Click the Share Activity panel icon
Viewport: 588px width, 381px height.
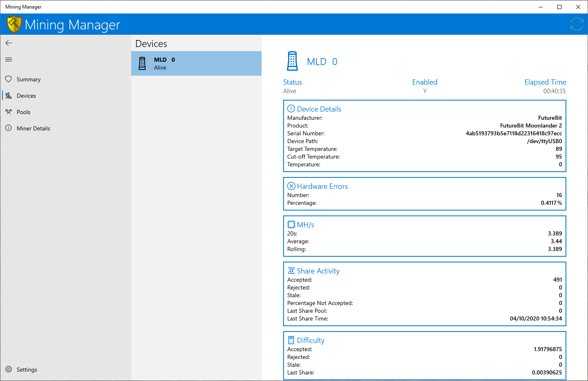[291, 270]
